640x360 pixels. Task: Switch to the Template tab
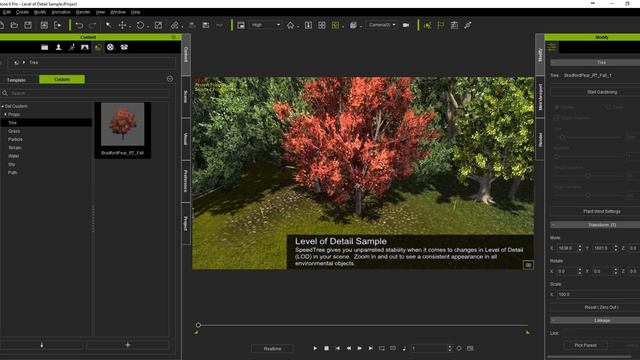click(x=16, y=80)
